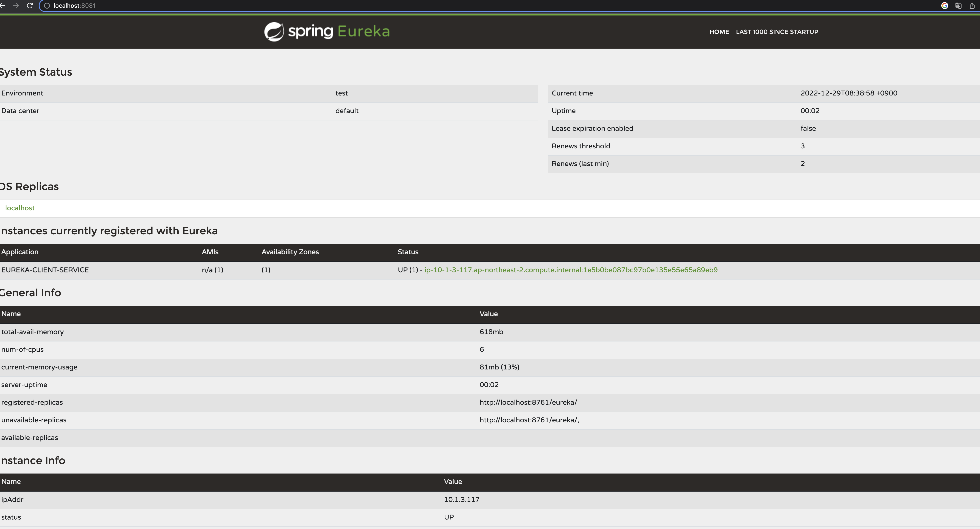Click the Renews (last min) value 2
980x529 pixels.
click(802, 164)
